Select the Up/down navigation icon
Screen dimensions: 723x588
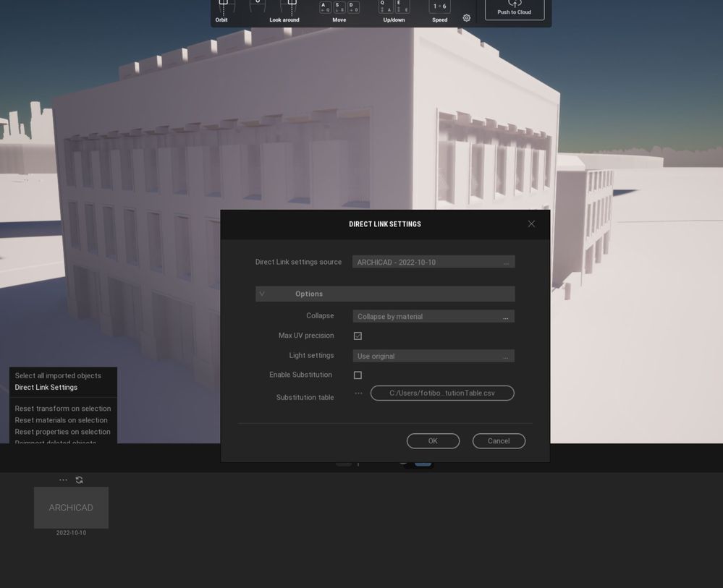tap(394, 7)
